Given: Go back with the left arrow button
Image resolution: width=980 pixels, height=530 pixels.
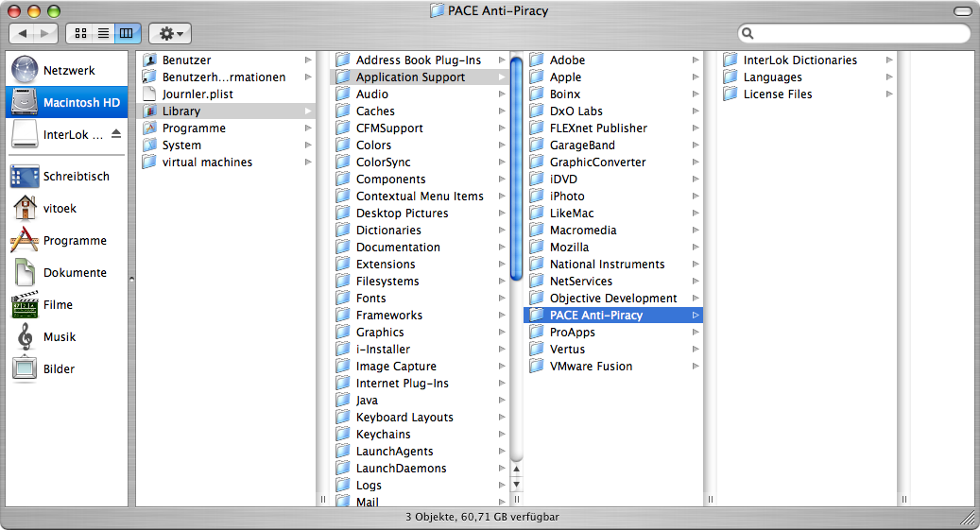Looking at the screenshot, I should coord(23,33).
